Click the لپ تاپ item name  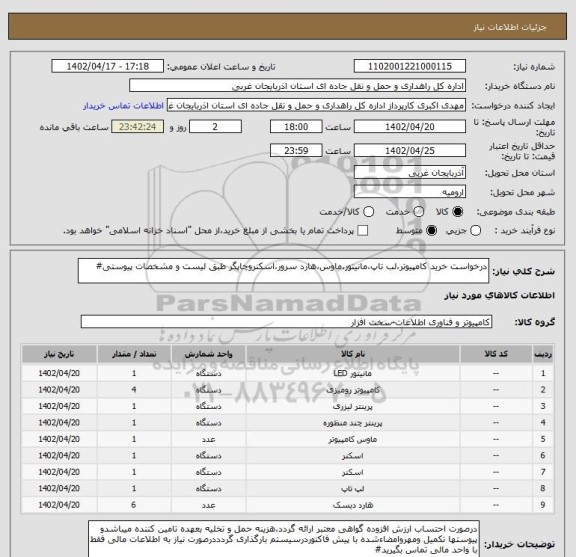click(353, 489)
